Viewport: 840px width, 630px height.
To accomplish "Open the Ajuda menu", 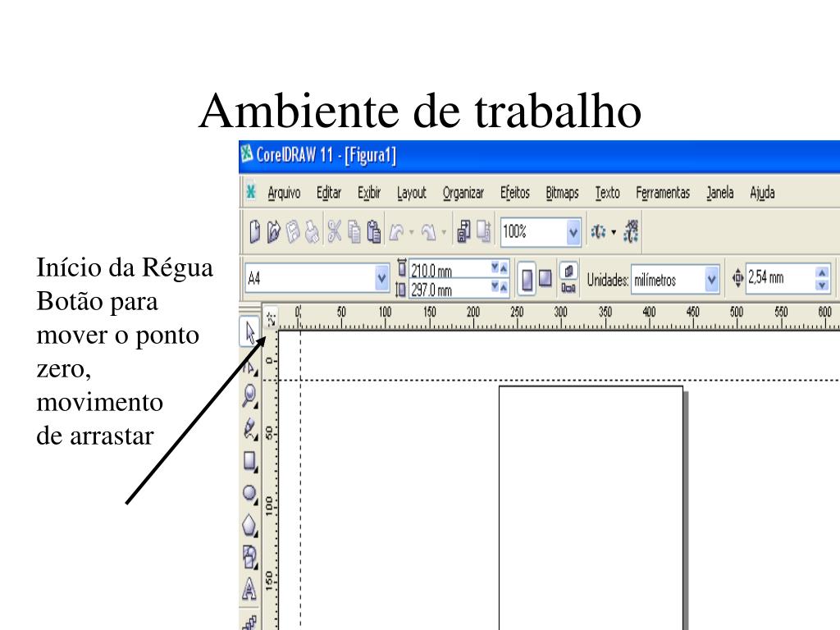I will pyautogui.click(x=762, y=192).
